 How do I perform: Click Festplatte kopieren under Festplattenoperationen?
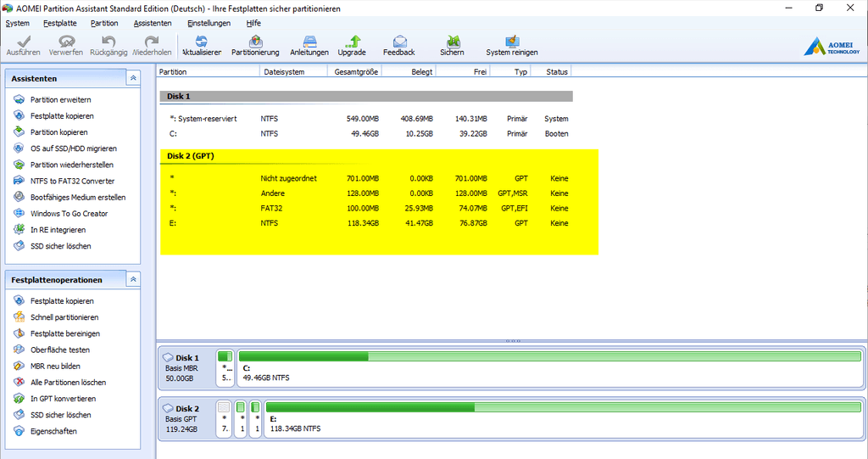(x=62, y=301)
